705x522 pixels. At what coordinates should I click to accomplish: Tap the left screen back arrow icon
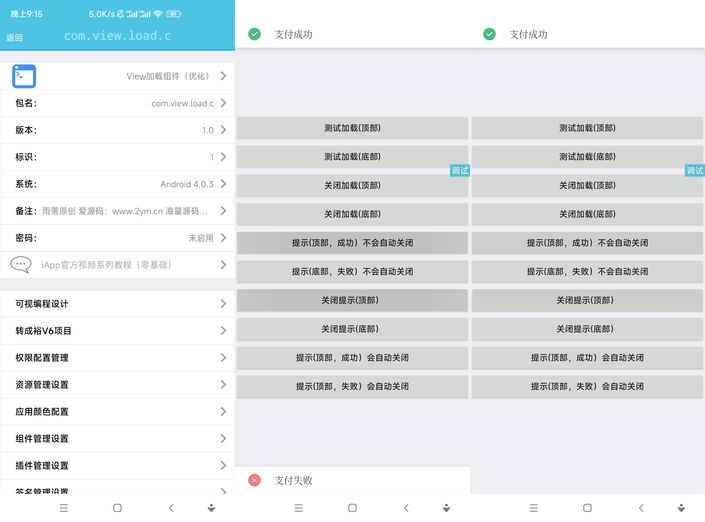(171, 508)
